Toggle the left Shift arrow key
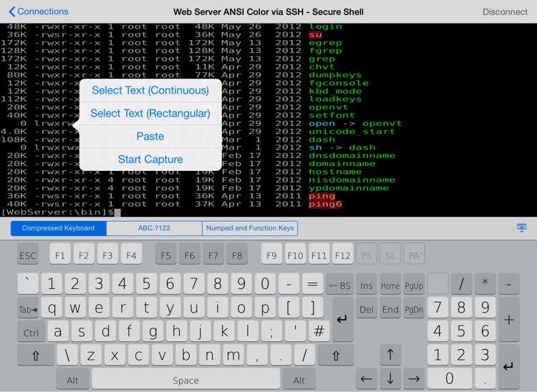Viewport: 537px width, 392px height. [x=36, y=355]
